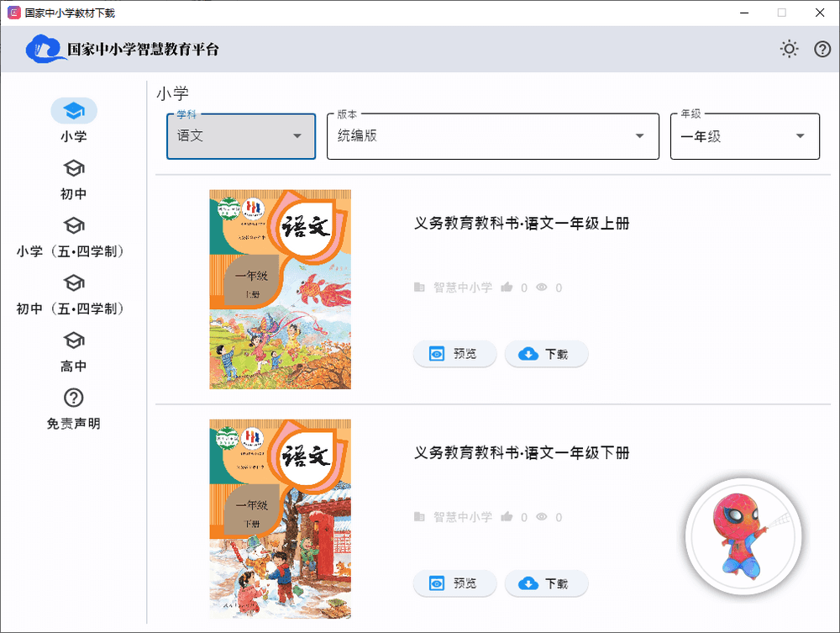Open the 高中 section icon
The height and width of the screenshot is (633, 840).
coord(74,340)
